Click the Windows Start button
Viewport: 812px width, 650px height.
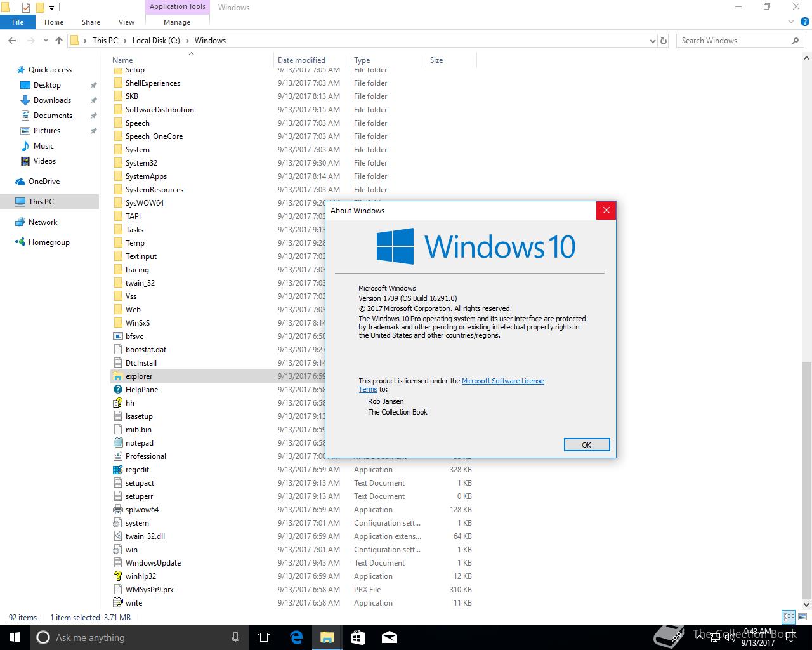15,637
